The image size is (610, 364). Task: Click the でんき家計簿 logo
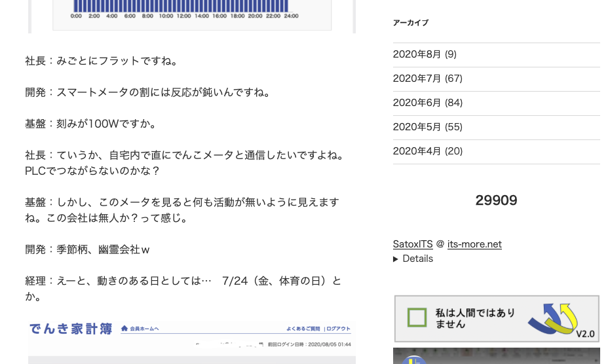[x=70, y=329]
